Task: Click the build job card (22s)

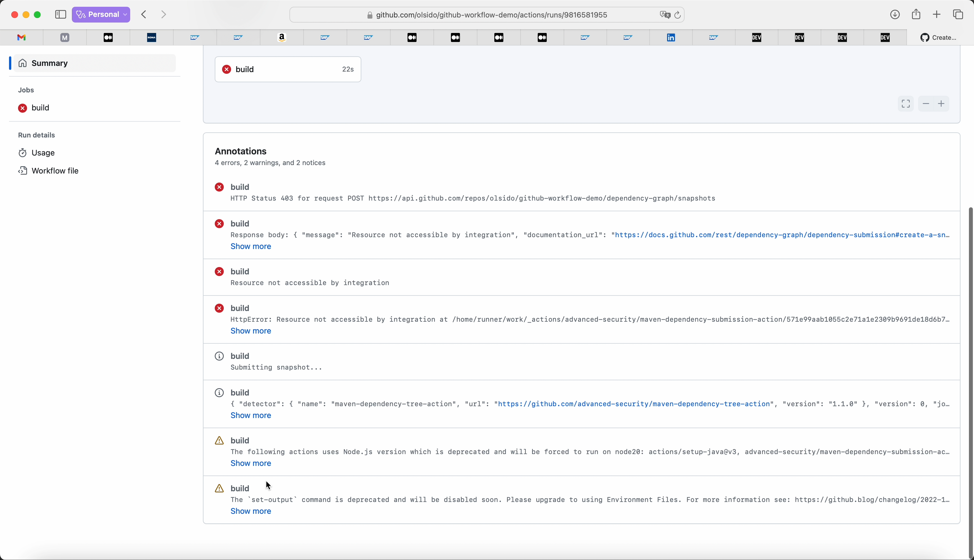Action: click(288, 69)
